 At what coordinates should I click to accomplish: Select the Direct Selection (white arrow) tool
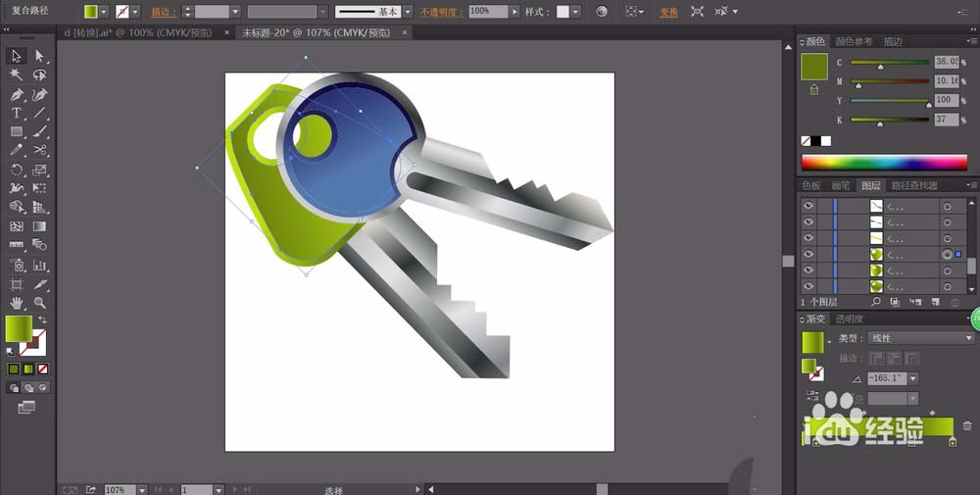point(40,56)
